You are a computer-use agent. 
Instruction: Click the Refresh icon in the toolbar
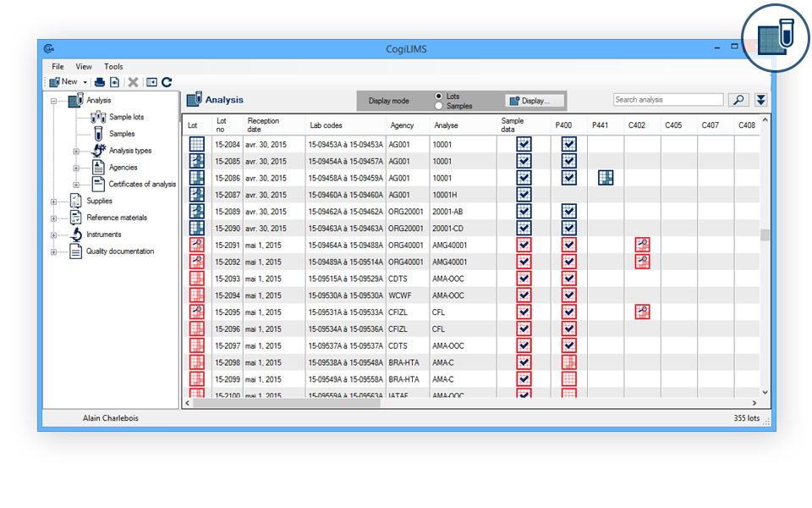pyautogui.click(x=167, y=81)
